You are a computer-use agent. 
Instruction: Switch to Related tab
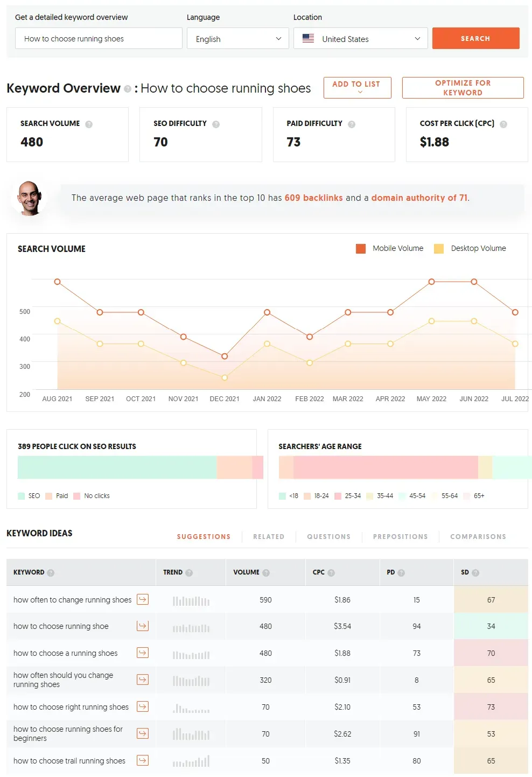click(269, 537)
